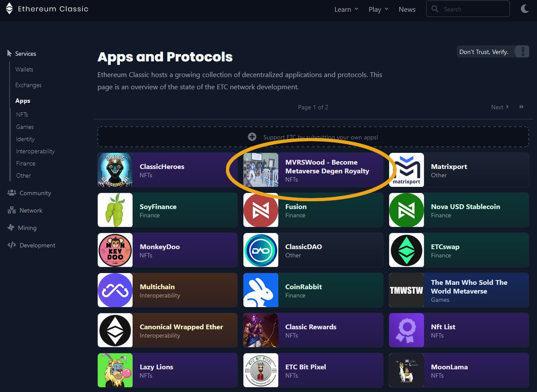Open the CoinRabbit title link

[303, 287]
